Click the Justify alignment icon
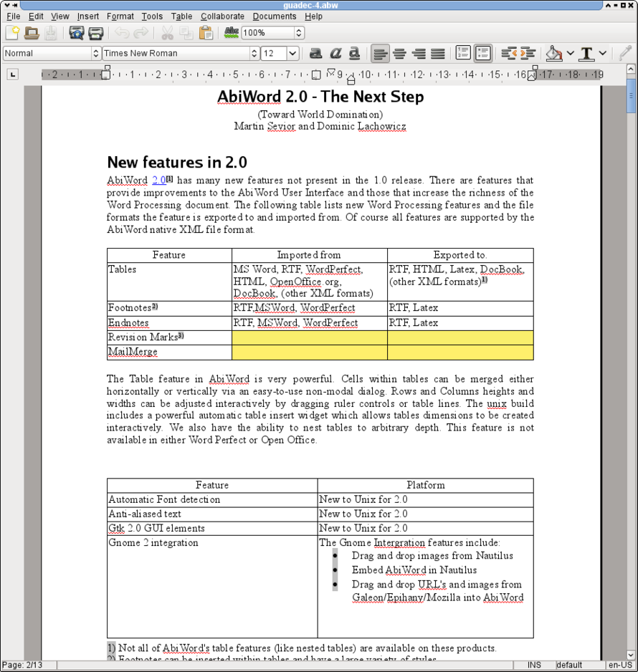 (x=437, y=54)
